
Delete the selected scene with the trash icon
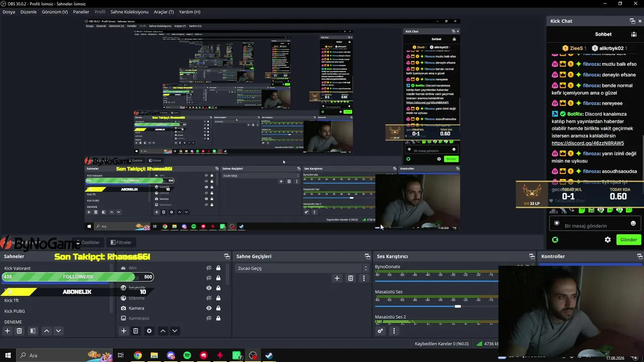pos(19,331)
